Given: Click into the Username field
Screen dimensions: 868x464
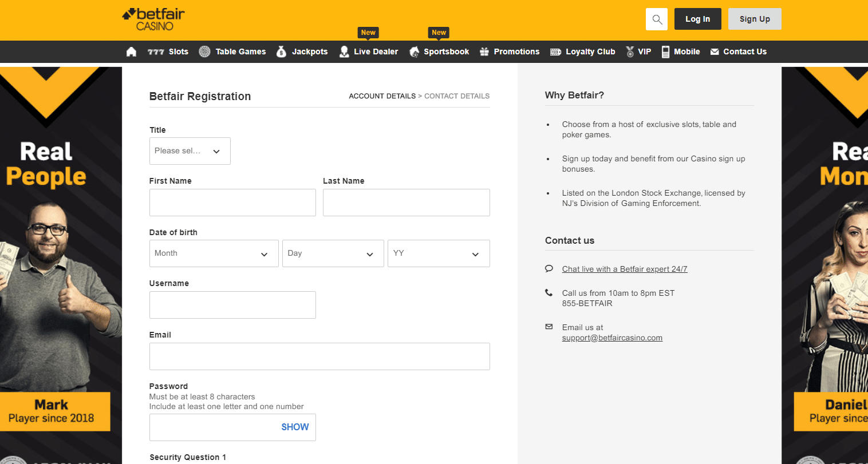Looking at the screenshot, I should tap(232, 305).
